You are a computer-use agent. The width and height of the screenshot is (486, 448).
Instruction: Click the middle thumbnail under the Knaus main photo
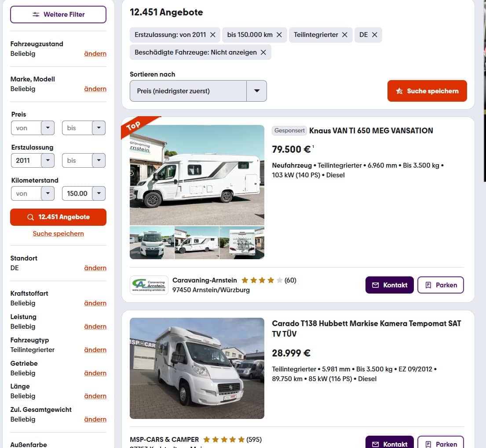click(x=197, y=242)
